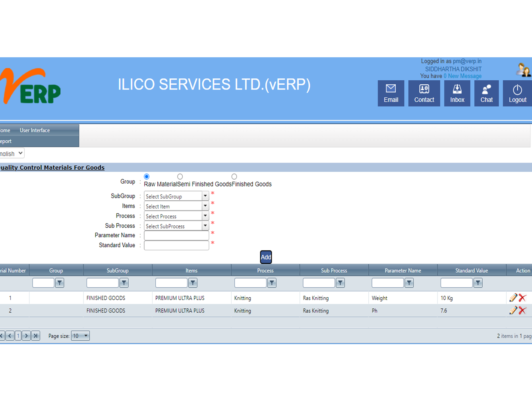Sort by the Group column header

(x=56, y=271)
